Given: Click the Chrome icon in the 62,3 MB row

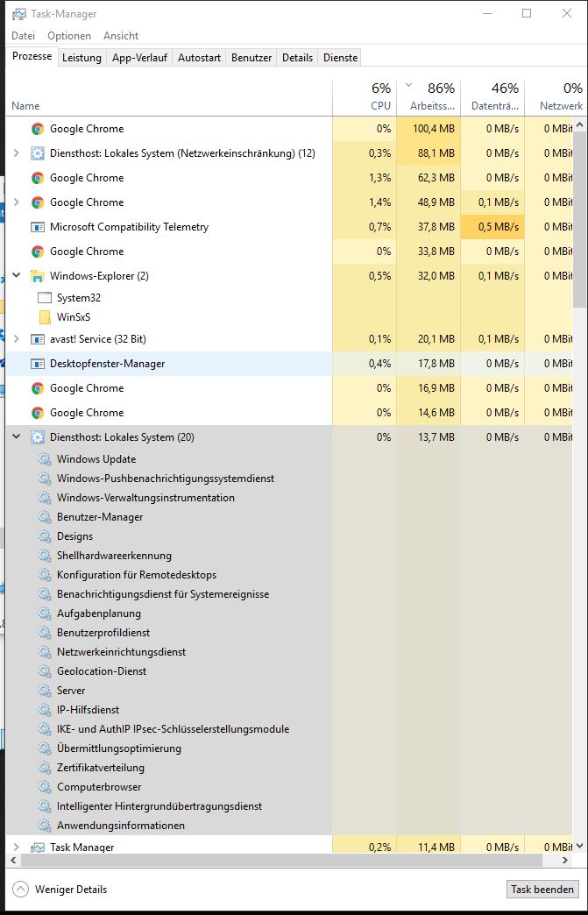Looking at the screenshot, I should [38, 178].
